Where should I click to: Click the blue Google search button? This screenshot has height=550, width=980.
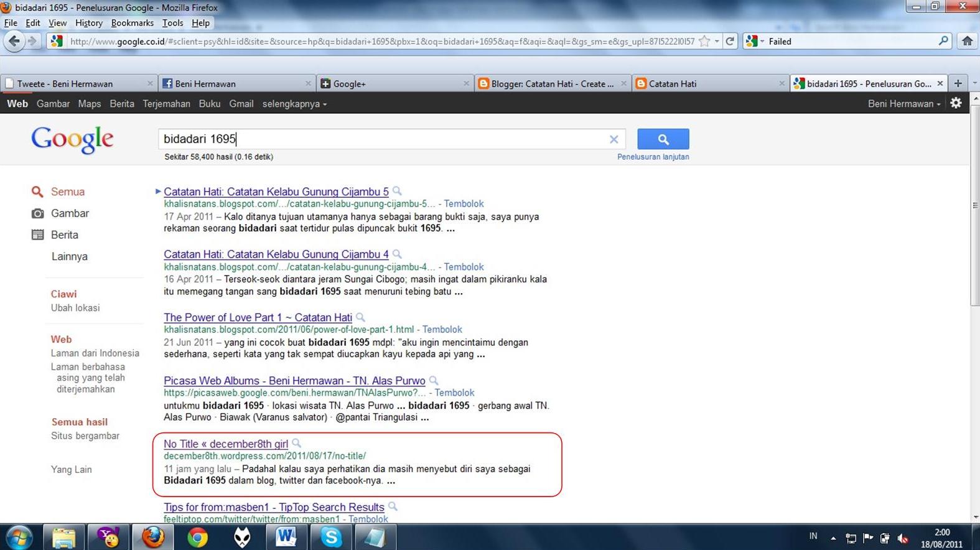pos(663,139)
